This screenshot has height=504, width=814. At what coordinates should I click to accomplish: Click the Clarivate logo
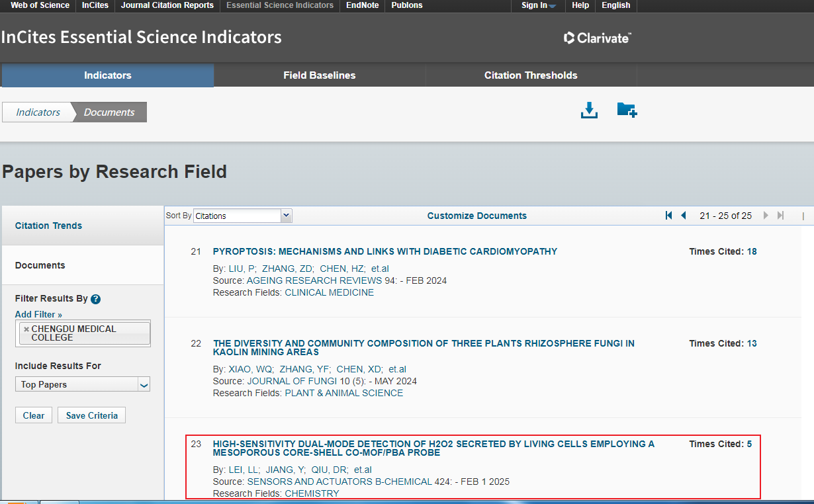(x=597, y=38)
